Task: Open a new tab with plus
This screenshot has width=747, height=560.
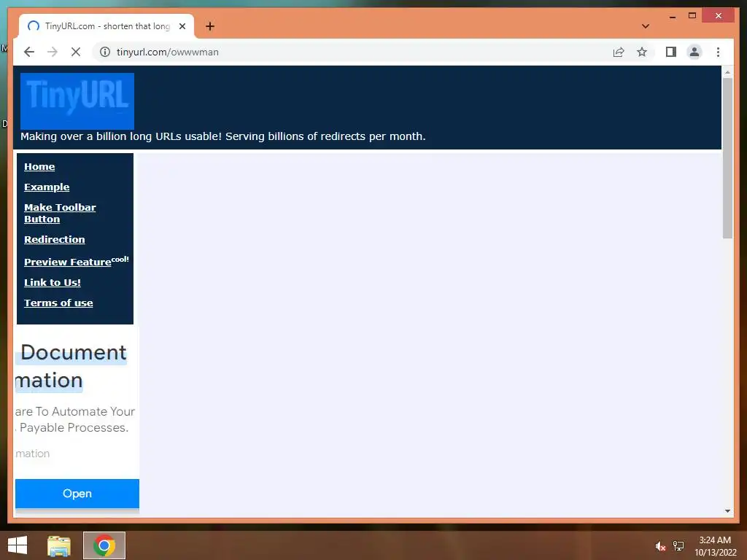Action: [x=210, y=26]
